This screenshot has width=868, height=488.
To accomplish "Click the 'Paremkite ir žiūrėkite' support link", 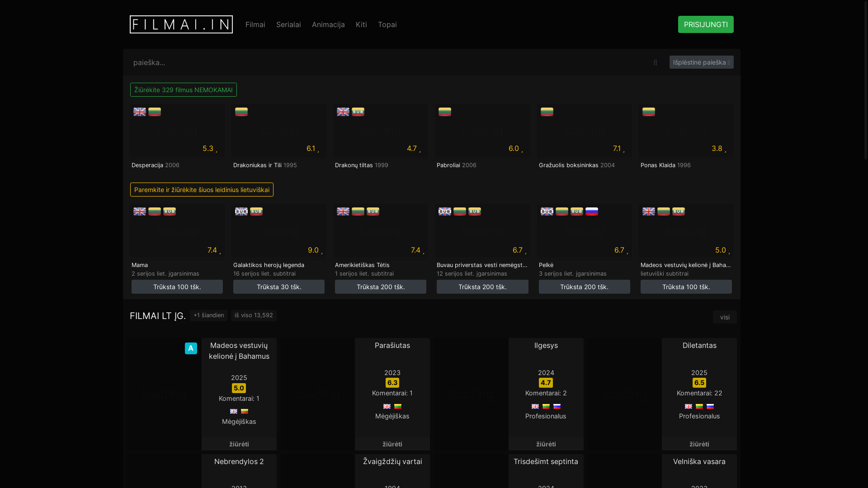I will [202, 190].
